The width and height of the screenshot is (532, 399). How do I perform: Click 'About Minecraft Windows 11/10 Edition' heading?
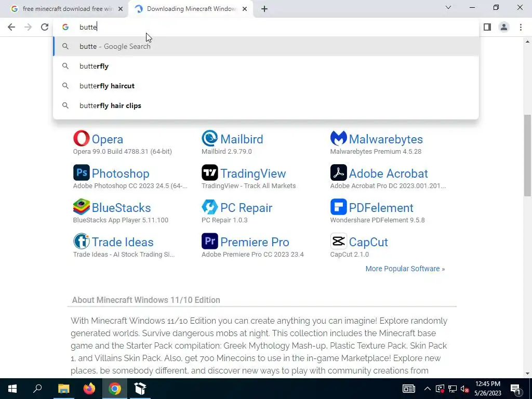(146, 300)
